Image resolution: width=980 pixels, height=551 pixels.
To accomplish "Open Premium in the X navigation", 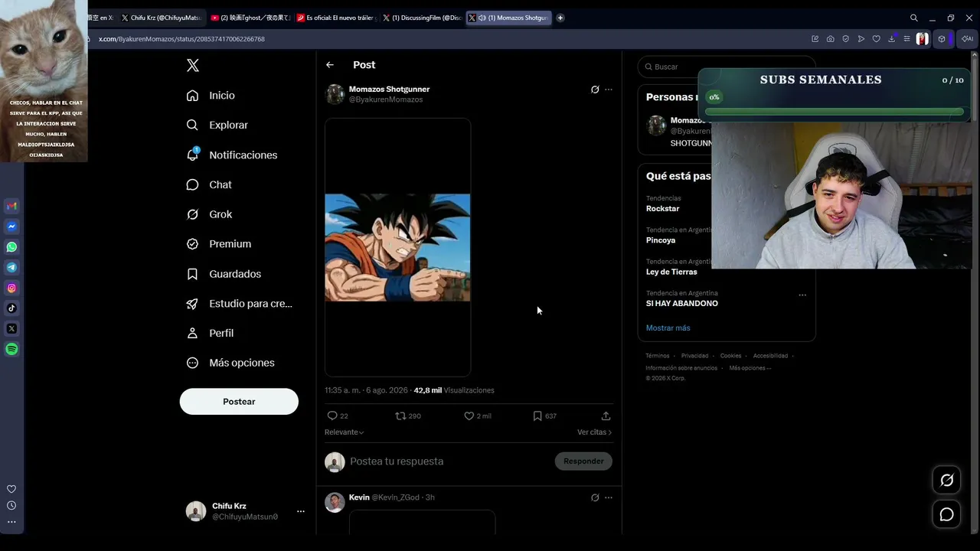I will click(x=219, y=244).
